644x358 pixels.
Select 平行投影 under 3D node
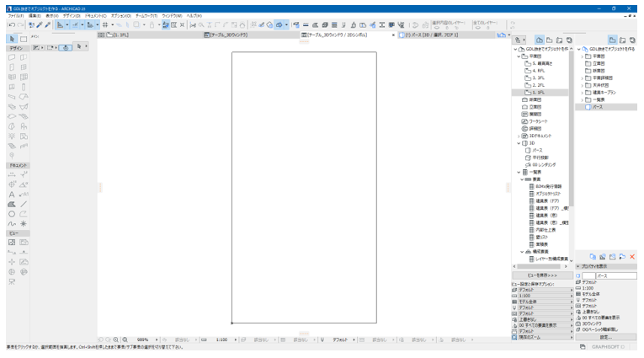pos(540,158)
